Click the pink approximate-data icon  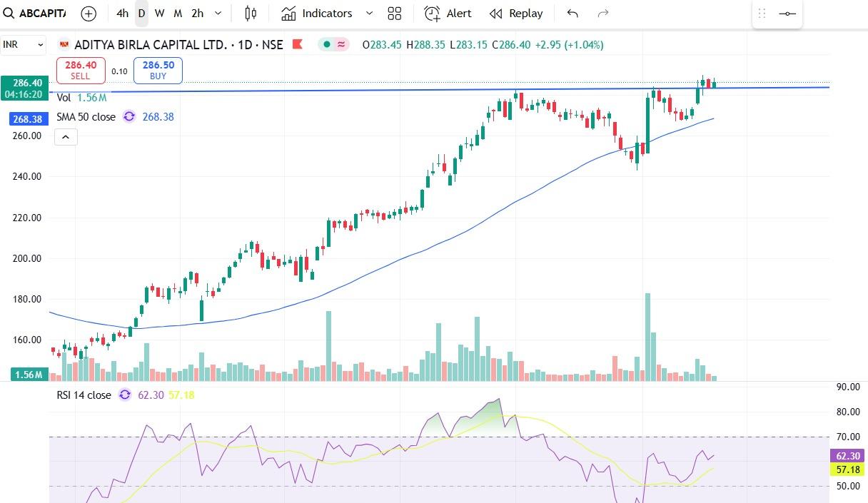click(x=342, y=44)
